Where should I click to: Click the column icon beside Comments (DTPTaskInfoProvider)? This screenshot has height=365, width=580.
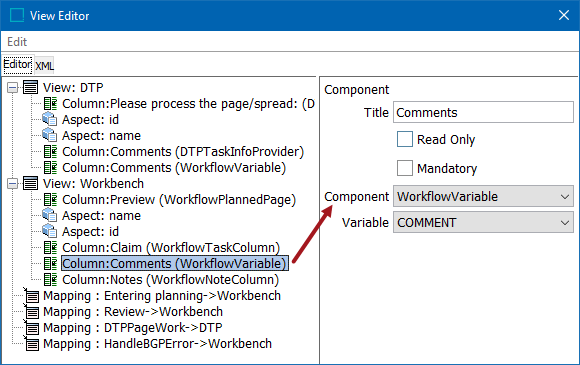50,152
